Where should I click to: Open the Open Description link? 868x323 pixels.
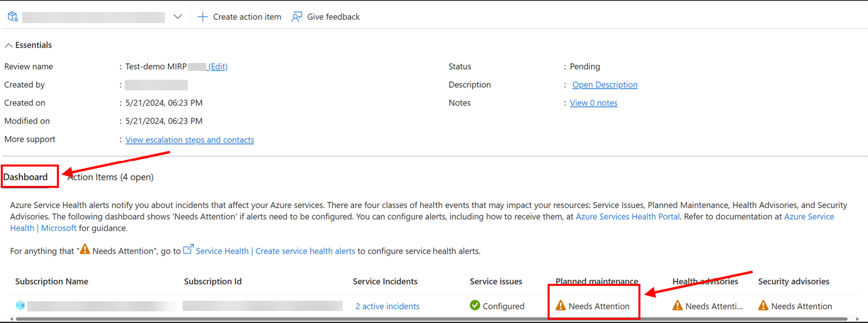coord(605,84)
